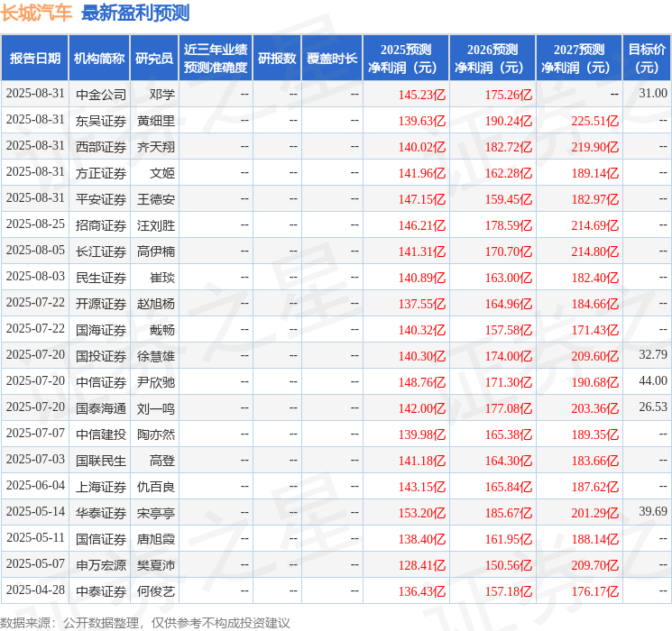Select the 招商证券 institution cell
The height and width of the screenshot is (631, 672).
[x=101, y=225]
